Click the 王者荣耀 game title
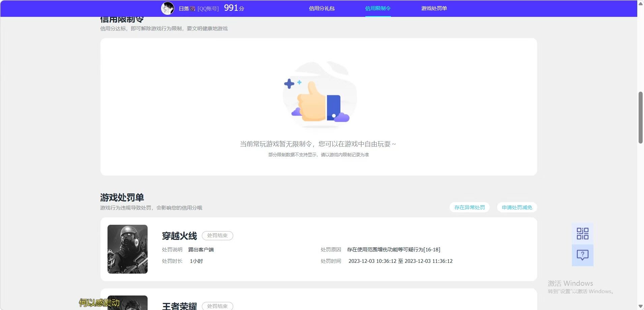Image resolution: width=644 pixels, height=310 pixels. (179, 306)
